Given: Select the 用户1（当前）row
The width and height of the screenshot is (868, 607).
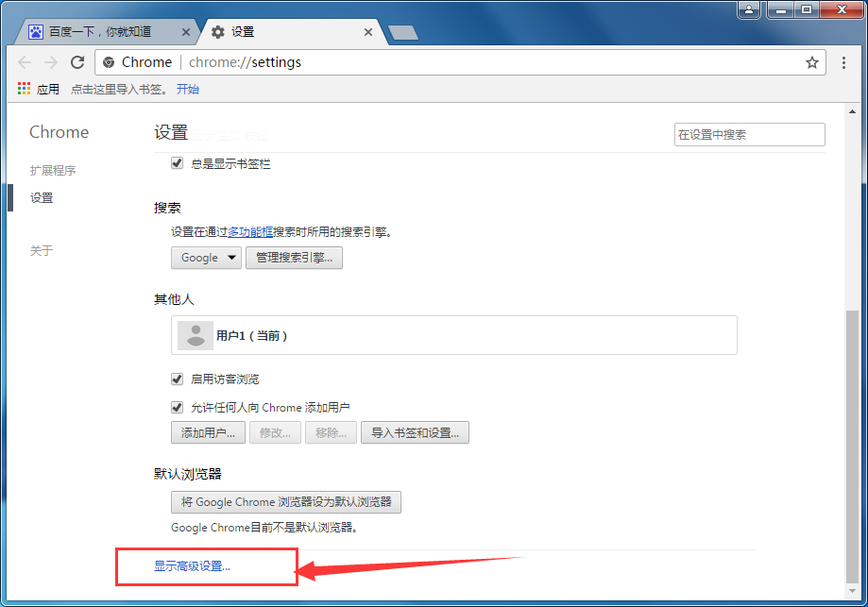Looking at the screenshot, I should [x=454, y=335].
